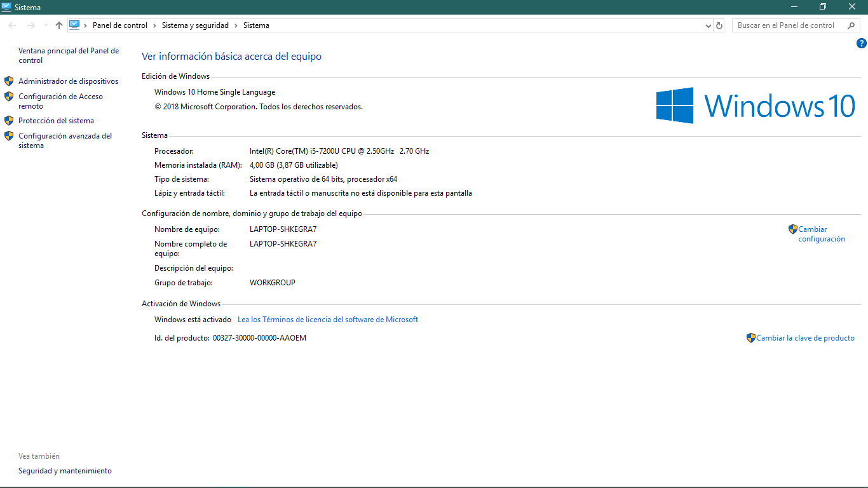Viewport: 868px width, 488px height.
Task: Close the Sistema window
Action: (x=852, y=7)
